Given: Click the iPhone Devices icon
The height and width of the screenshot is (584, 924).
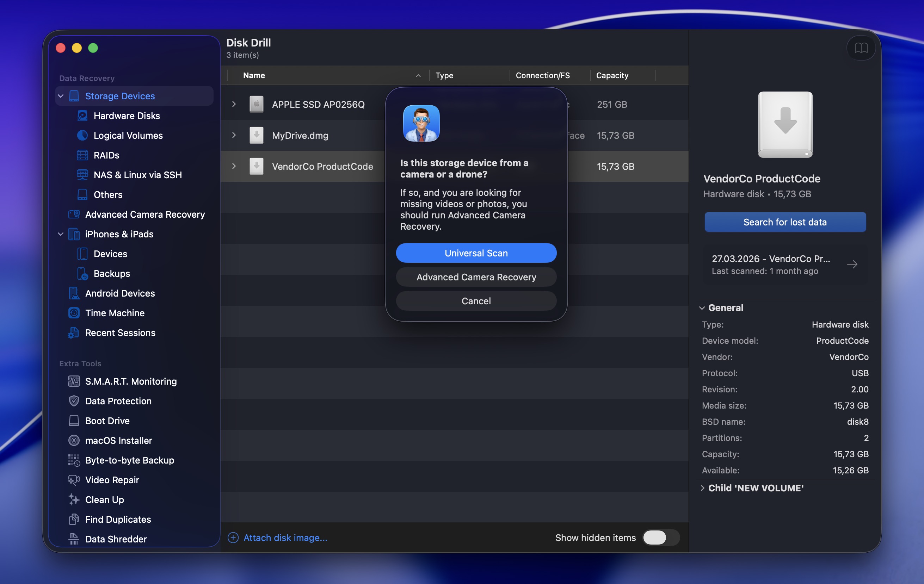Looking at the screenshot, I should (x=82, y=254).
